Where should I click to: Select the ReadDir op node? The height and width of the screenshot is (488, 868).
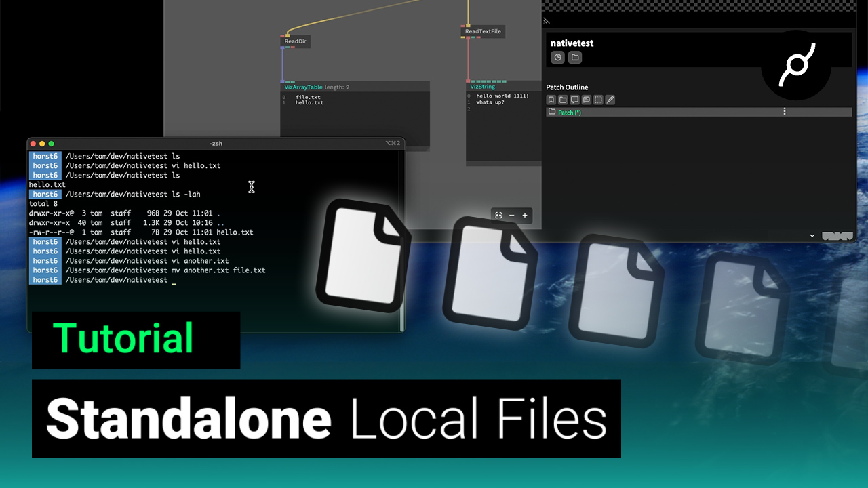coord(296,41)
